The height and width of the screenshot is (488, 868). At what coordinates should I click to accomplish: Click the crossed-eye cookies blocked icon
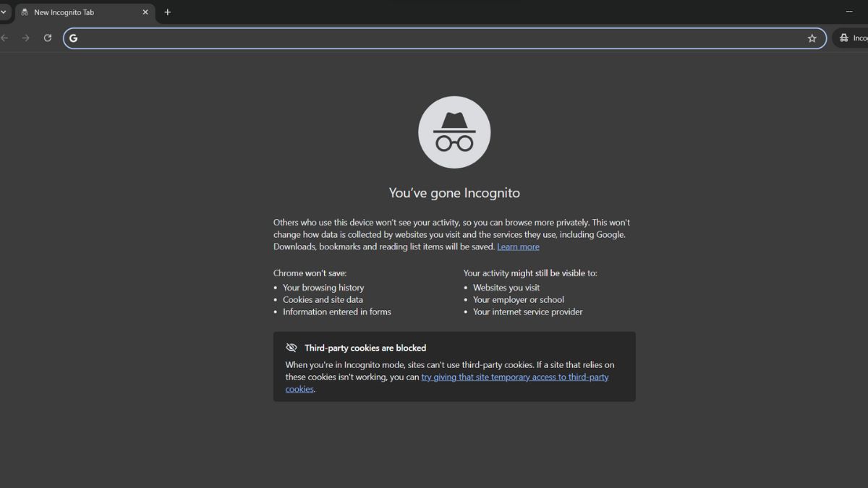pos(292,348)
